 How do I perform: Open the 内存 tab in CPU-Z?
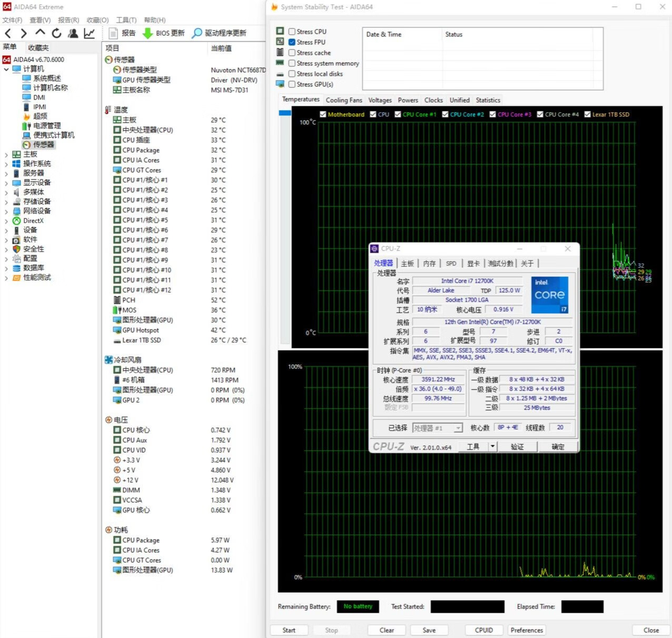(430, 263)
